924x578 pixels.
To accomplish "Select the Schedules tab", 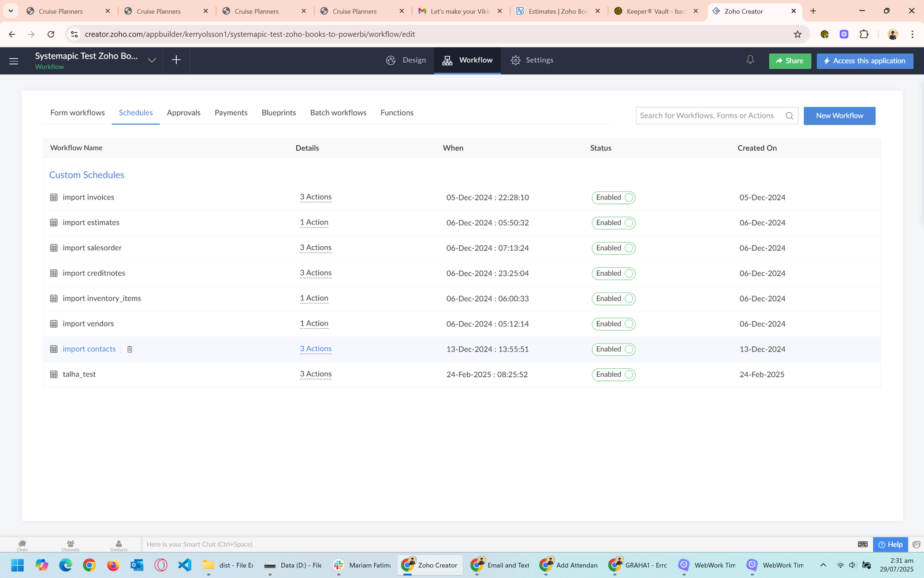I will tap(136, 113).
